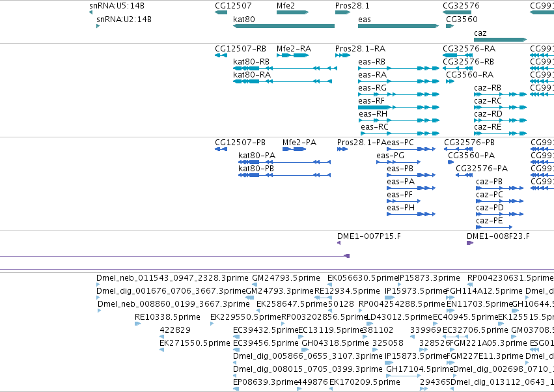Click the eas-PF protein label

pyautogui.click(x=400, y=195)
